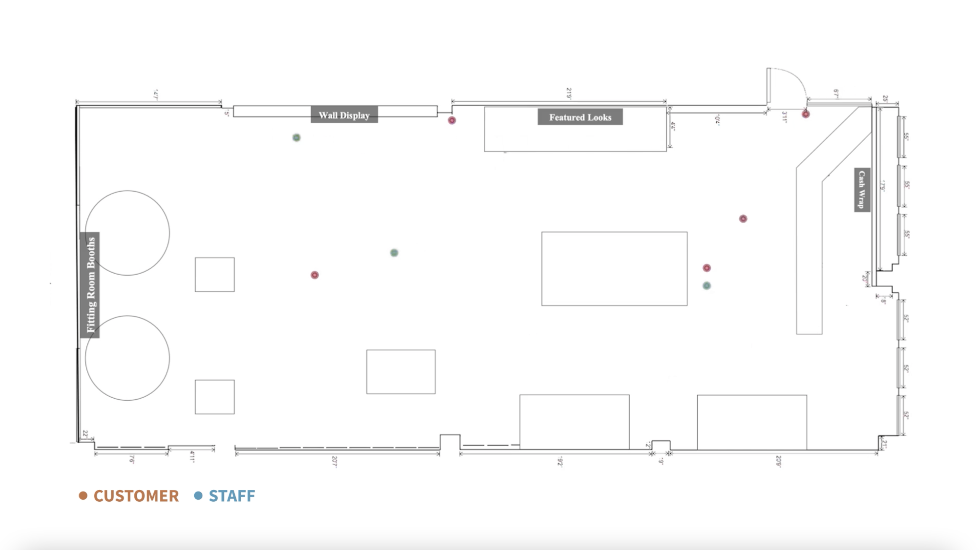This screenshot has width=980, height=550.
Task: Click the staff dot near center floor
Action: point(394,253)
